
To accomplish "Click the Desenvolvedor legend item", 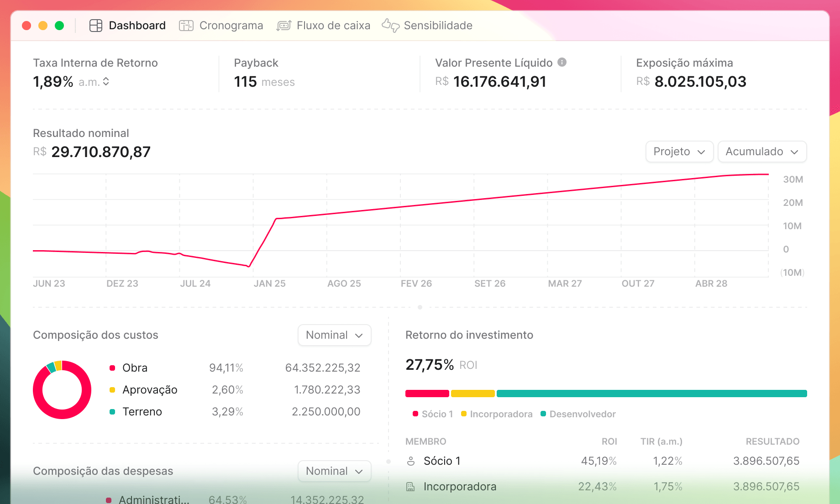I will tap(578, 414).
